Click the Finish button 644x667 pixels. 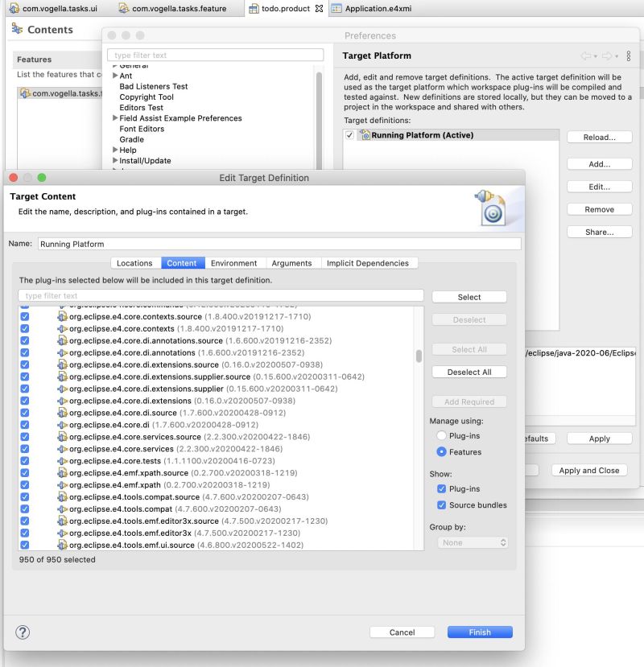(479, 632)
